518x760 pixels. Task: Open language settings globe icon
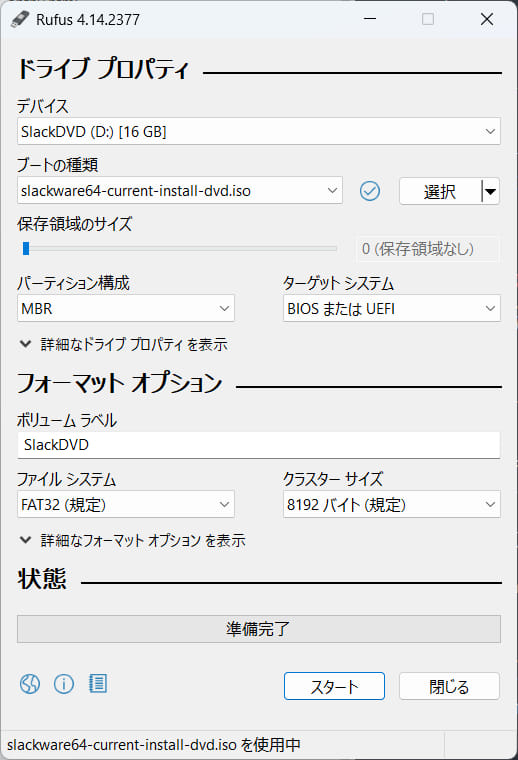point(30,684)
